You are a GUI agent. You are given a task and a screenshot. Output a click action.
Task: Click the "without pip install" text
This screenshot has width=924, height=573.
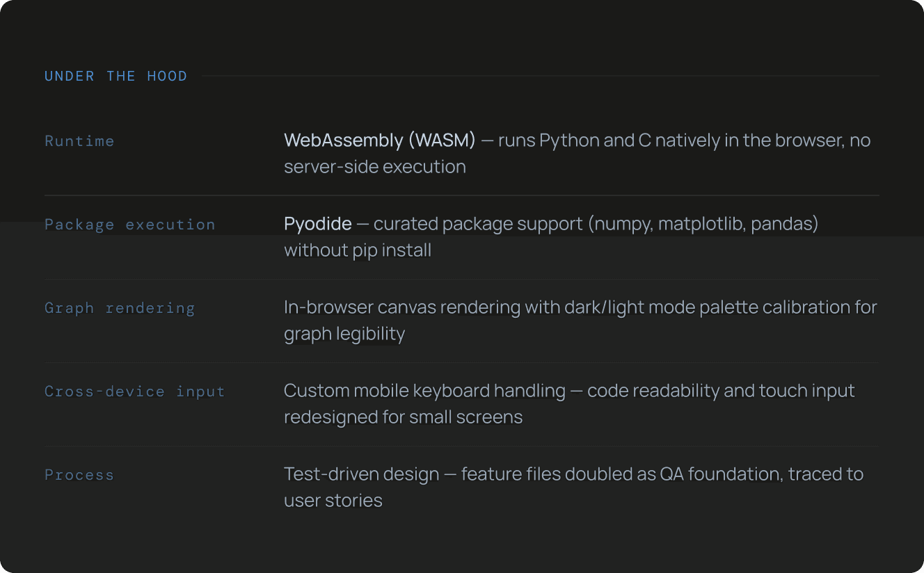click(357, 250)
